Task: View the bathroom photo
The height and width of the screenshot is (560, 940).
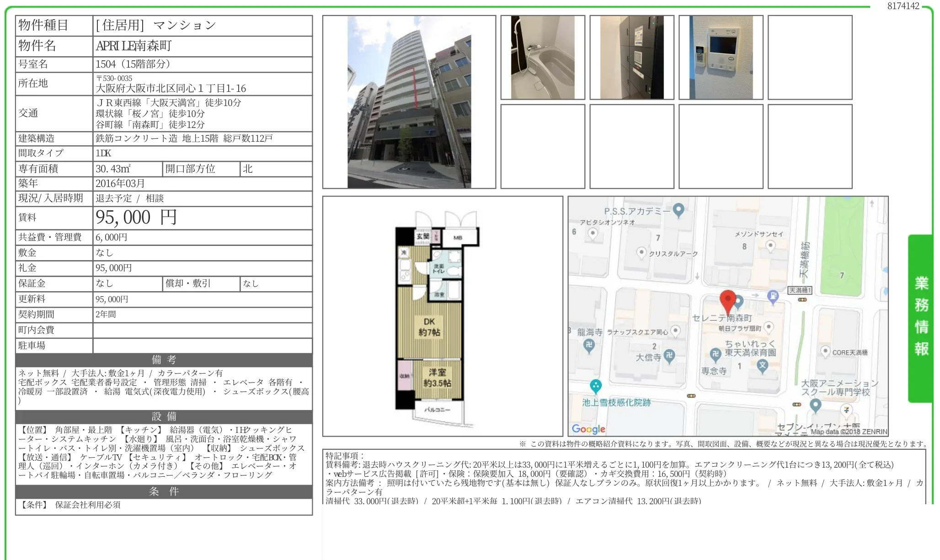Action: pos(542,57)
